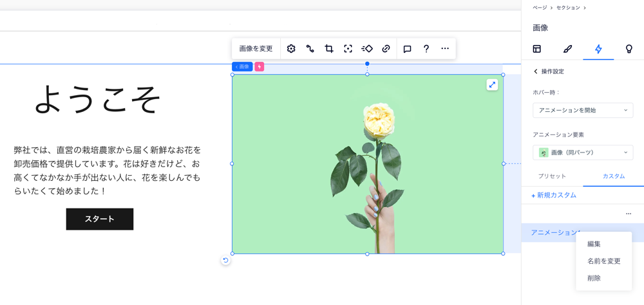Screen dimensions: 644x305
Task: Click the 画像を変更 button
Action: pos(256,49)
